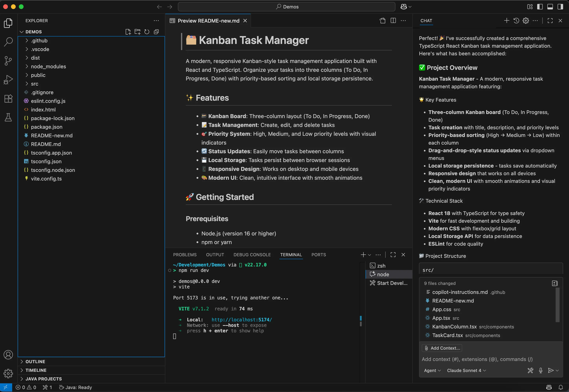The width and height of the screenshot is (569, 392).
Task: Toggle the bottom panel visibility
Action: 550,7
